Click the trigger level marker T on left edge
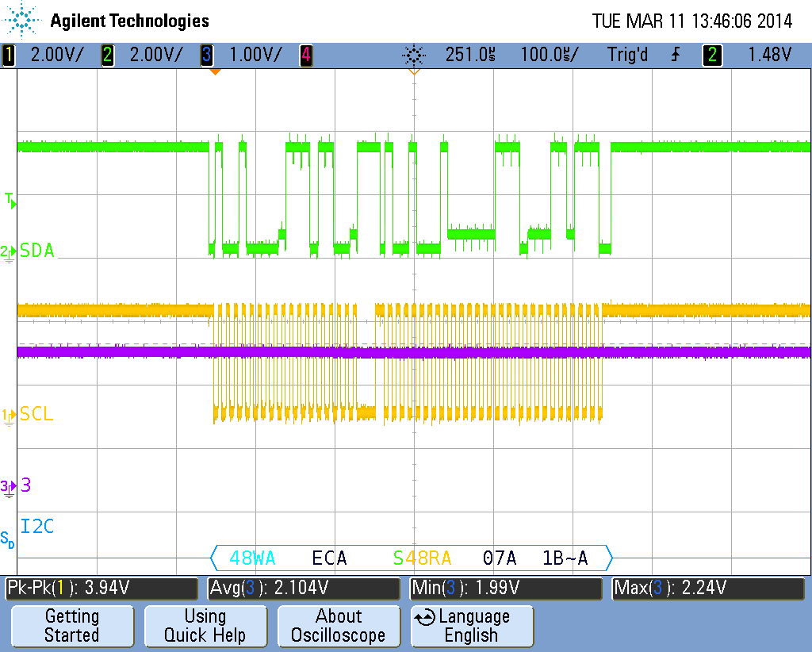 [10, 201]
